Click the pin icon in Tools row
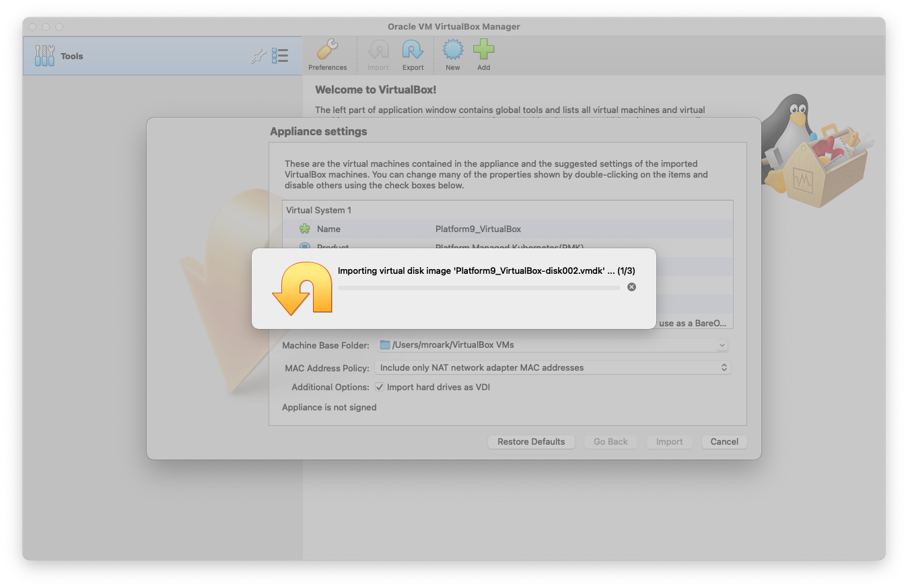Viewport: 908px width, 588px height. coord(258,57)
